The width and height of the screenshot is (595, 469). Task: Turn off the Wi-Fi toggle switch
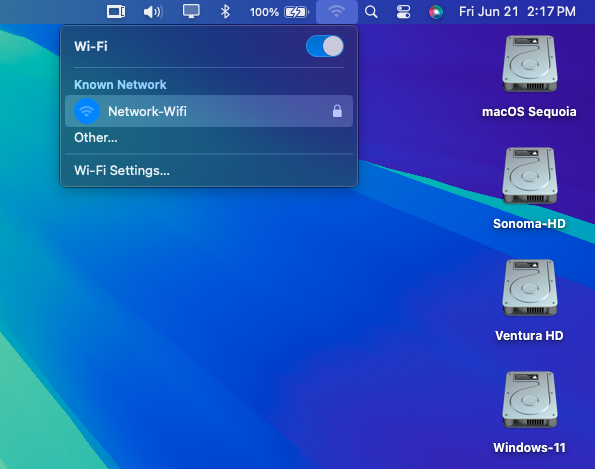[325, 46]
